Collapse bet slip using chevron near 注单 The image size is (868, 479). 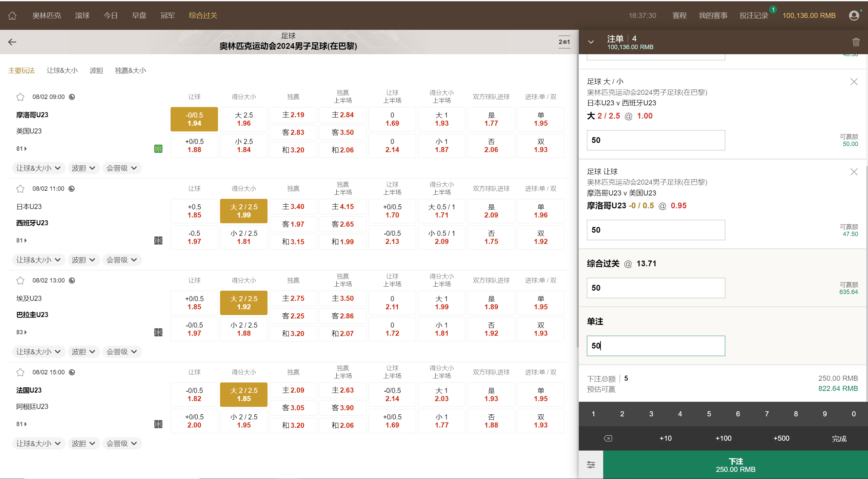point(591,42)
